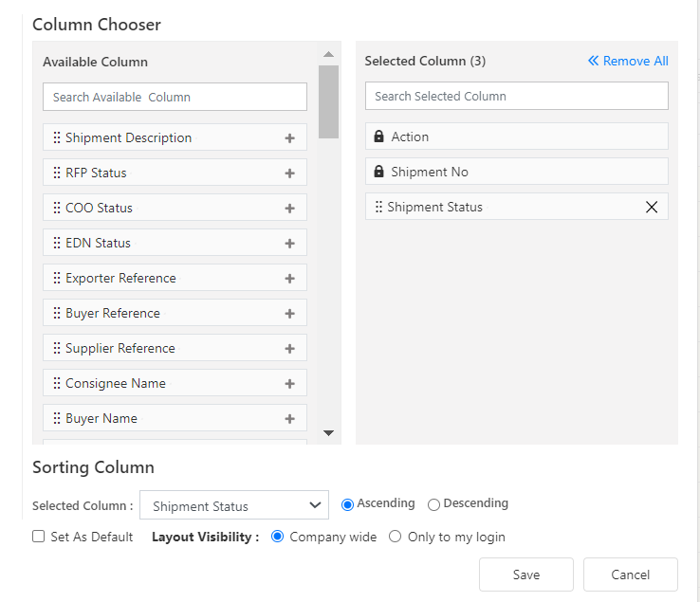Select Descending sort order
Viewport: 700px width, 602px height.
click(434, 504)
